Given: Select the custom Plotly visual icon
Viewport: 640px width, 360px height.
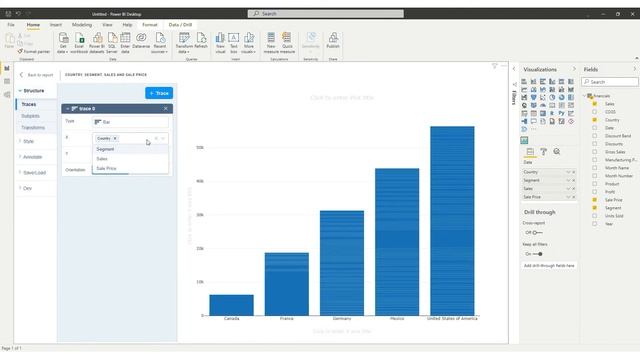Looking at the screenshot, I should [x=524, y=140].
